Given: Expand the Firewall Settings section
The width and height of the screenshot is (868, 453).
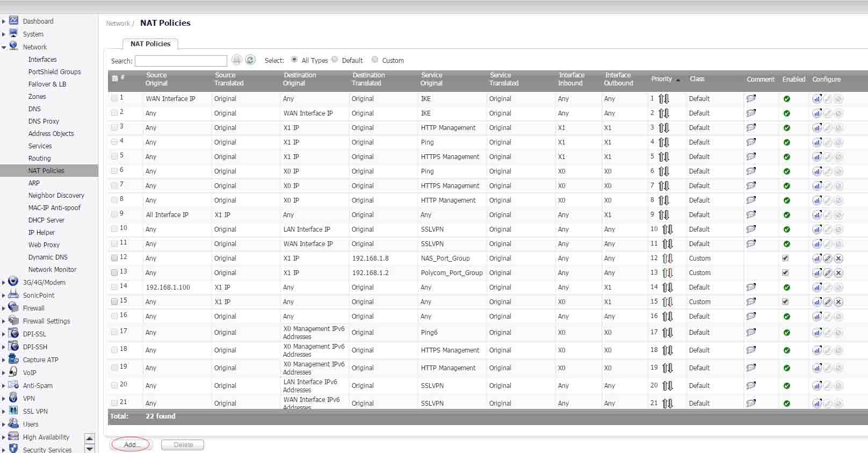Looking at the screenshot, I should [4, 321].
